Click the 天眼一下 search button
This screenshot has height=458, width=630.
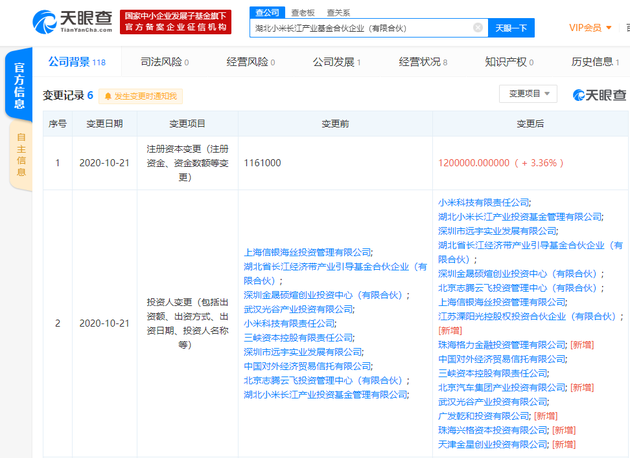511,28
